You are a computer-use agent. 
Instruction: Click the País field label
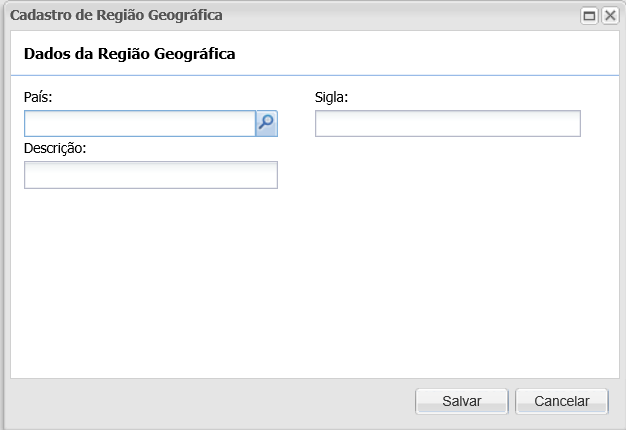pyautogui.click(x=38, y=97)
